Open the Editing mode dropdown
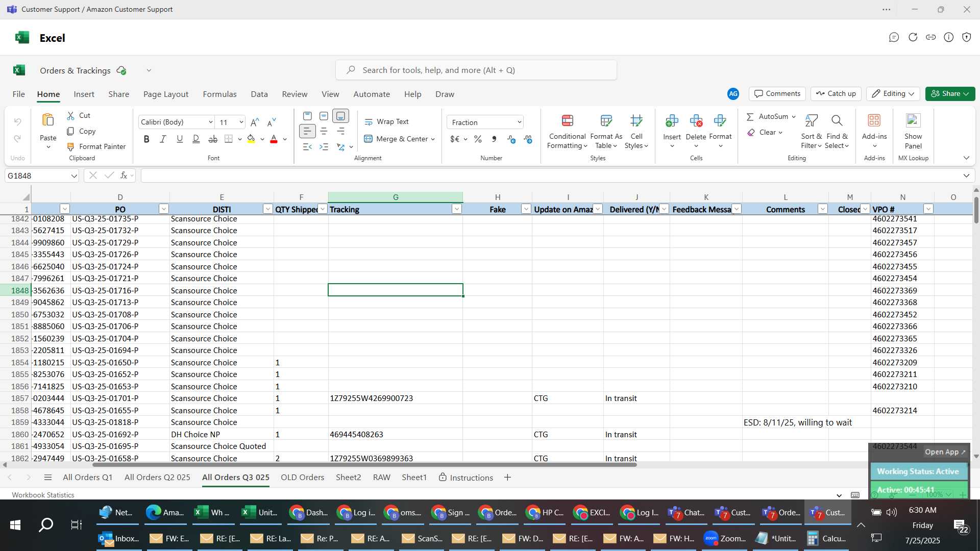Image resolution: width=980 pixels, height=551 pixels. (x=893, y=94)
